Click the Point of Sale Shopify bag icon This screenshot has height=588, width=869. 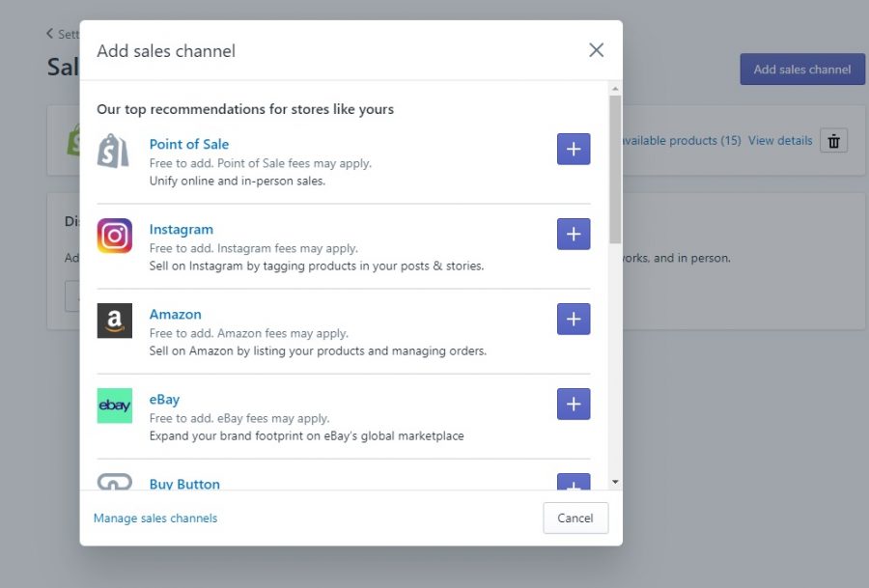(114, 151)
